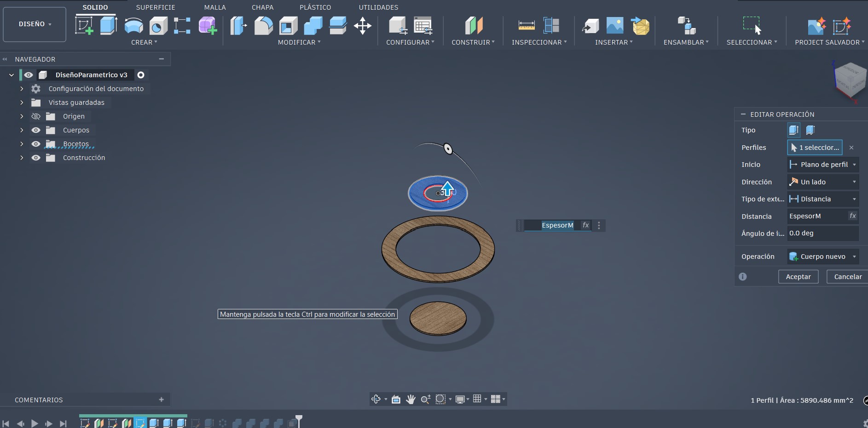This screenshot has height=428, width=868.
Task: Select the Create Sketch tool
Action: [85, 25]
